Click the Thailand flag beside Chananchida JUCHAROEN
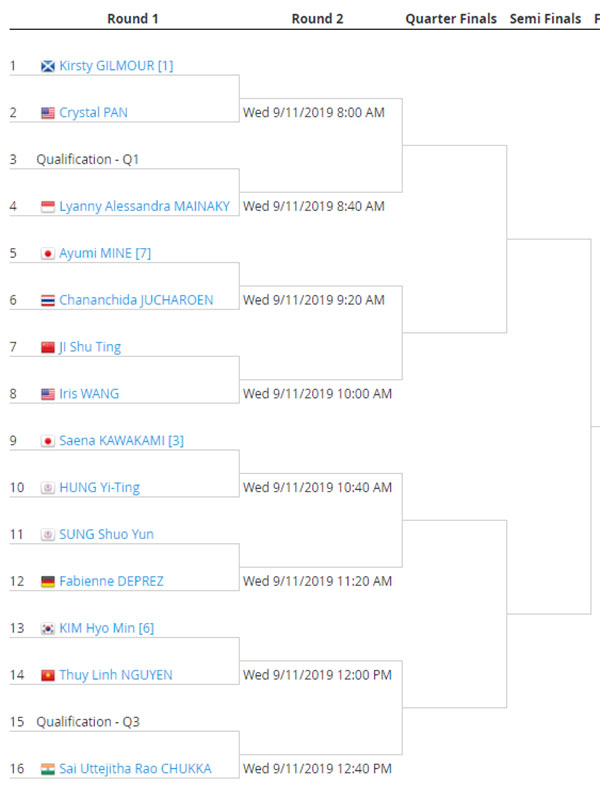This screenshot has height=801, width=600. (47, 300)
